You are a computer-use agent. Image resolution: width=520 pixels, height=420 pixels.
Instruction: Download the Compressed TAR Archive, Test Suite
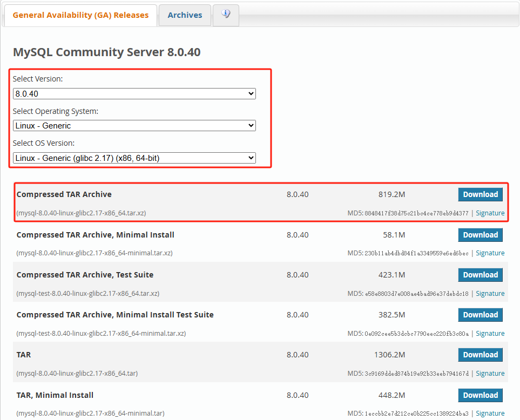480,275
